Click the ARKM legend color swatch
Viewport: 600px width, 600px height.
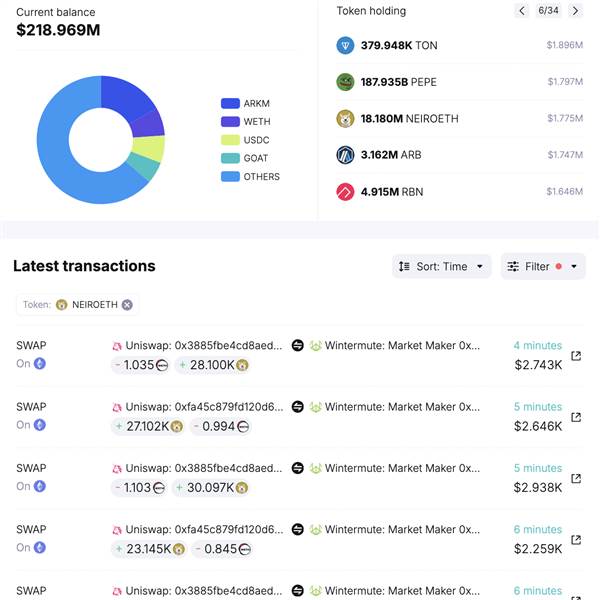[230, 103]
